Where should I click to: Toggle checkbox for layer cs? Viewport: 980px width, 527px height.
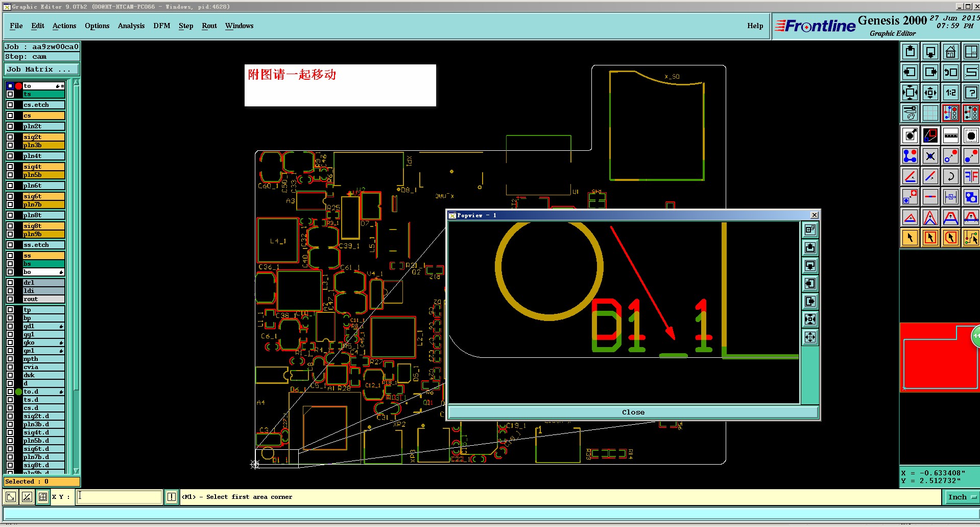pyautogui.click(x=10, y=116)
